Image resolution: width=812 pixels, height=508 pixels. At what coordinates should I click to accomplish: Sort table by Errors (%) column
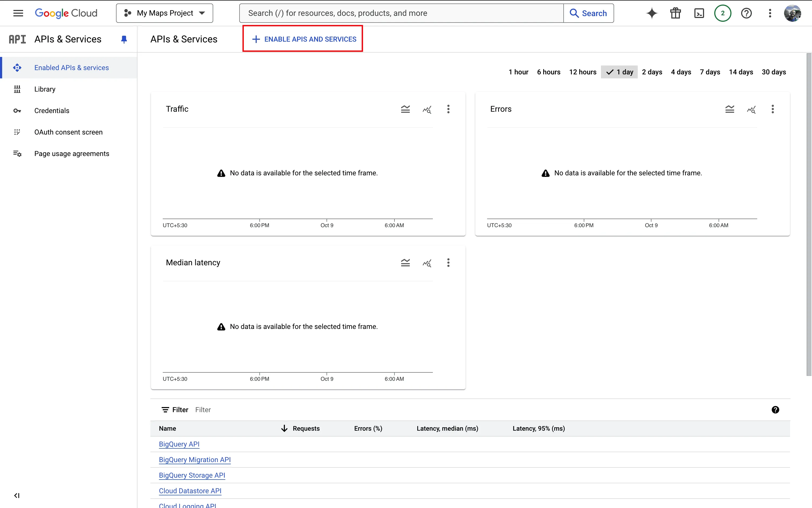368,428
